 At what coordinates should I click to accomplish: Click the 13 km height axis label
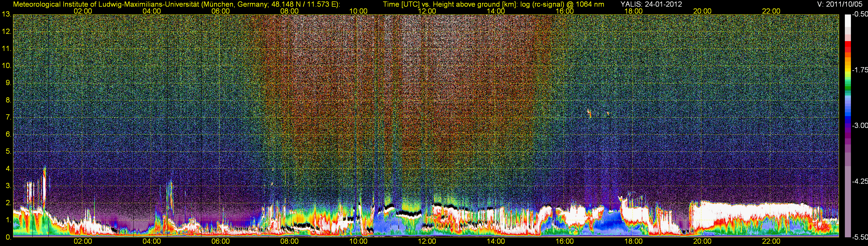click(x=6, y=14)
